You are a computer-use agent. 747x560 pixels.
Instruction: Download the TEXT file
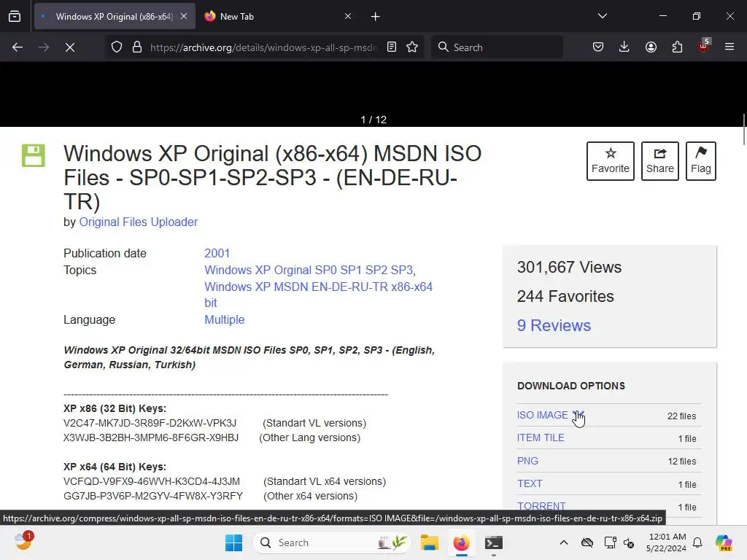pos(530,484)
